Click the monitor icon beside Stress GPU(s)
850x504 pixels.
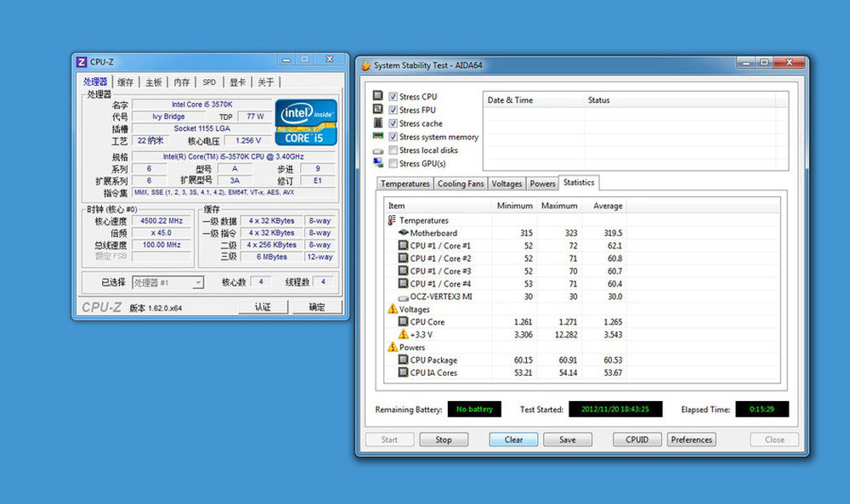[378, 162]
